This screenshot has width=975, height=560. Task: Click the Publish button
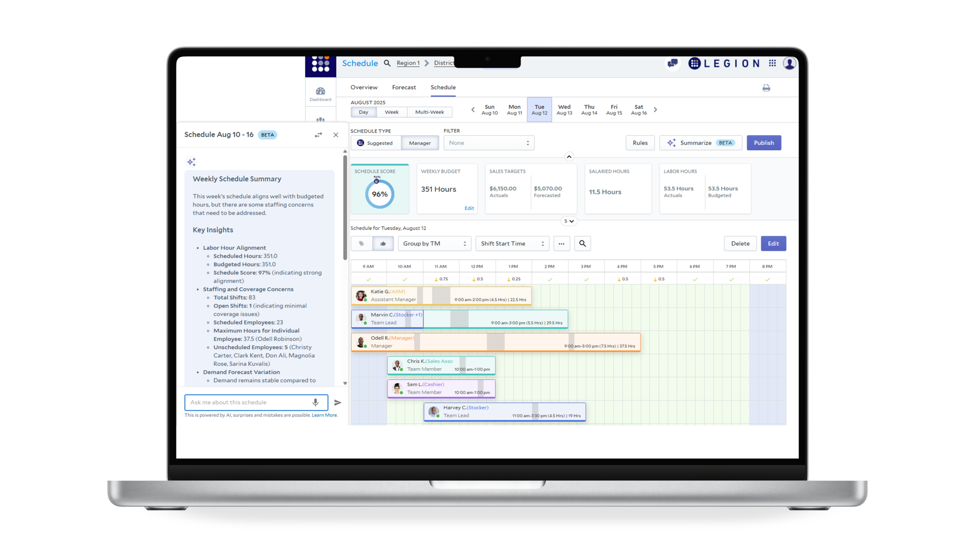pos(764,143)
